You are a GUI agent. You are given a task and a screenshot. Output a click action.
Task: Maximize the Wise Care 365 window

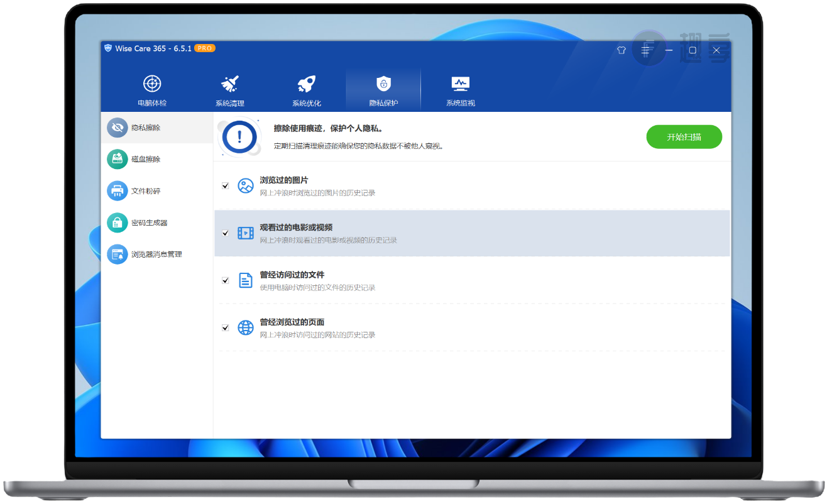pos(693,50)
